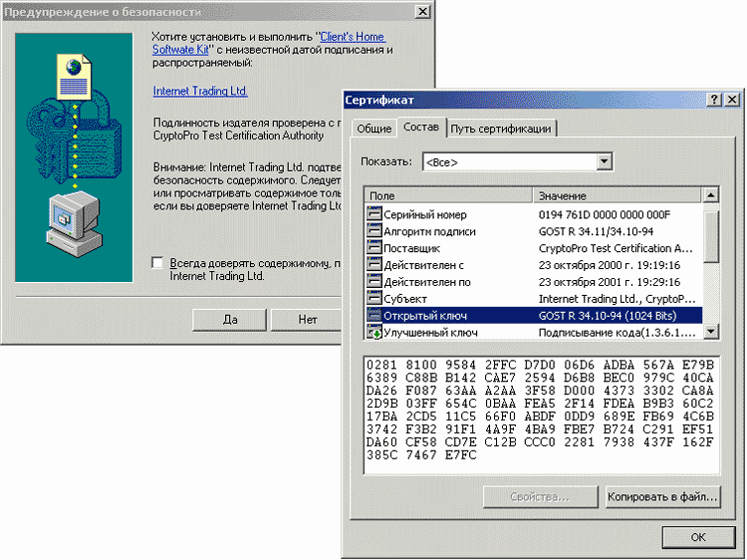747x560 pixels.
Task: Click the icon beside Серийный номер row
Action: [374, 213]
